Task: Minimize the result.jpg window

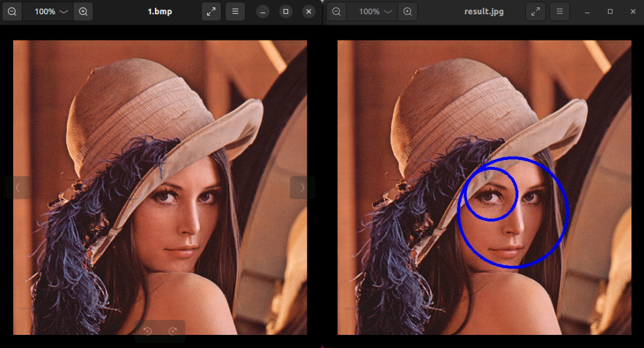Action: pos(587,11)
